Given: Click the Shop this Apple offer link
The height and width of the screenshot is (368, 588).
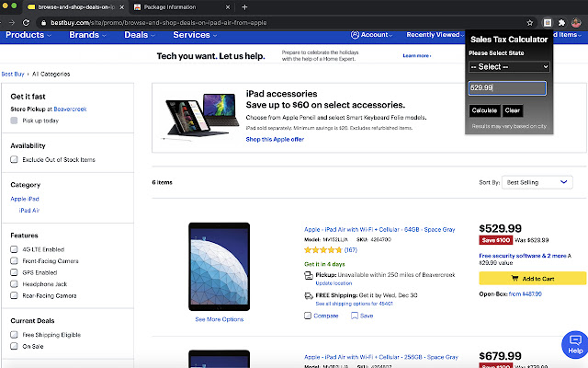Looking at the screenshot, I should [275, 139].
